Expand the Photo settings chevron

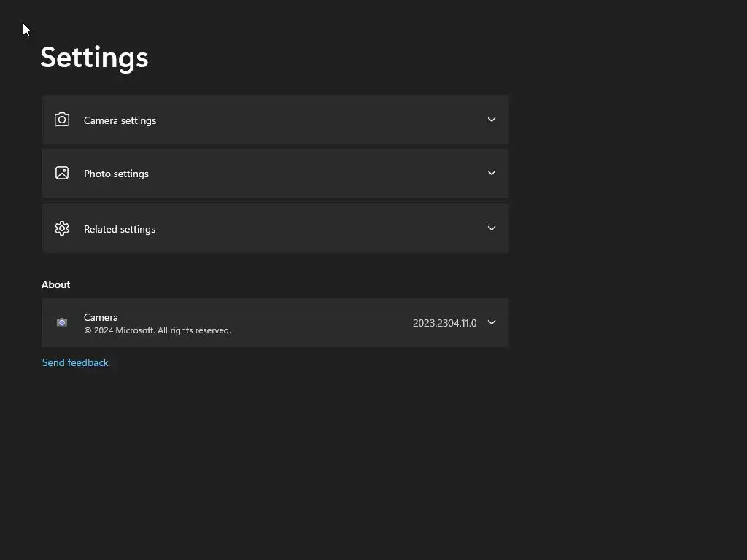click(492, 173)
